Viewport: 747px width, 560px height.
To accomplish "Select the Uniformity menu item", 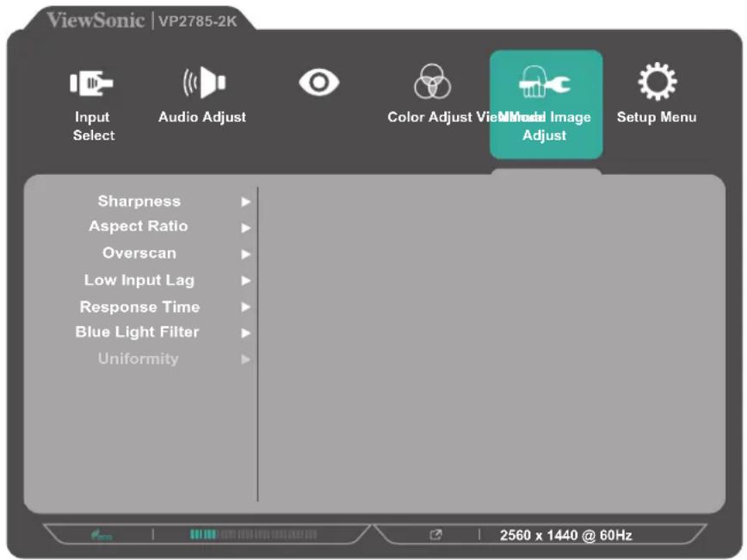I will click(x=139, y=359).
